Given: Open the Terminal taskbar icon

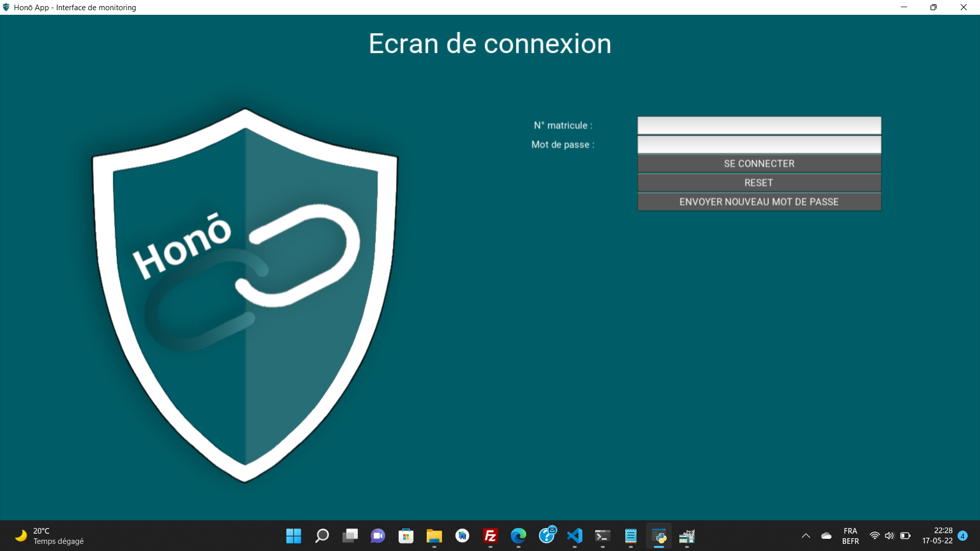Looking at the screenshot, I should (x=602, y=536).
